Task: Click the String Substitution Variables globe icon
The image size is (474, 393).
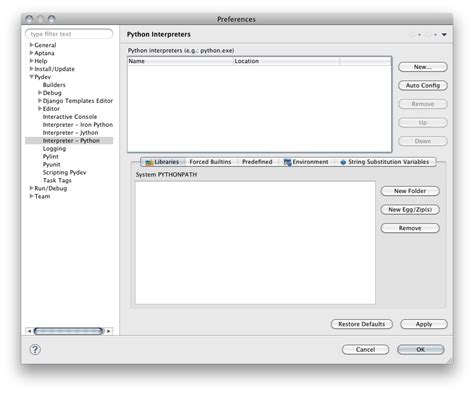Action: [x=343, y=162]
